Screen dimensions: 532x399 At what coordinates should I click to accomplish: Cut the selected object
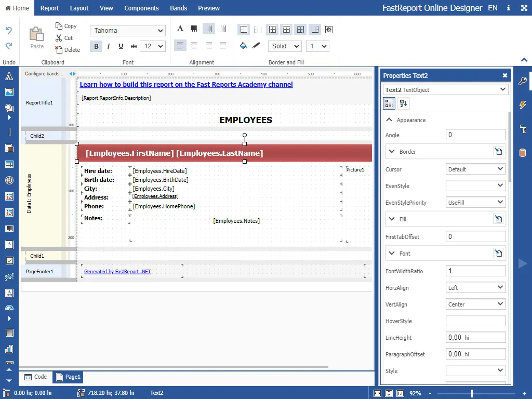coord(64,38)
